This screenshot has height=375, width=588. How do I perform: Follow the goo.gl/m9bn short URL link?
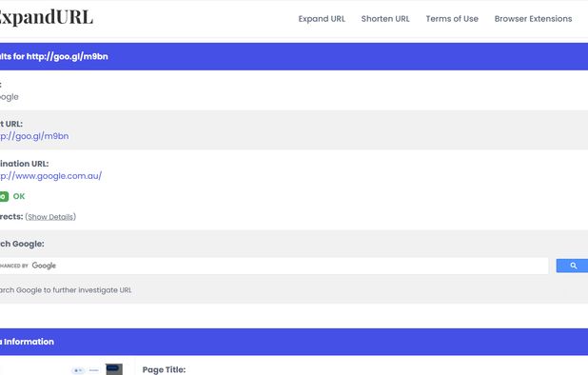click(34, 136)
